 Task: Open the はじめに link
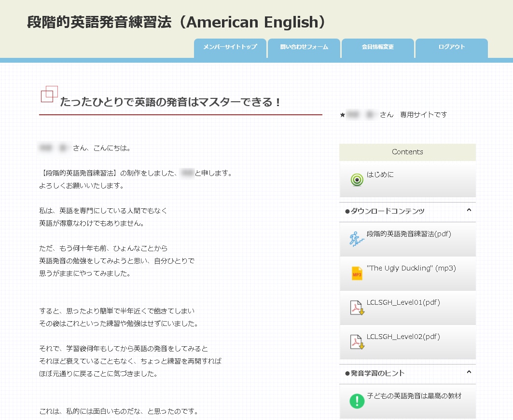tap(380, 175)
